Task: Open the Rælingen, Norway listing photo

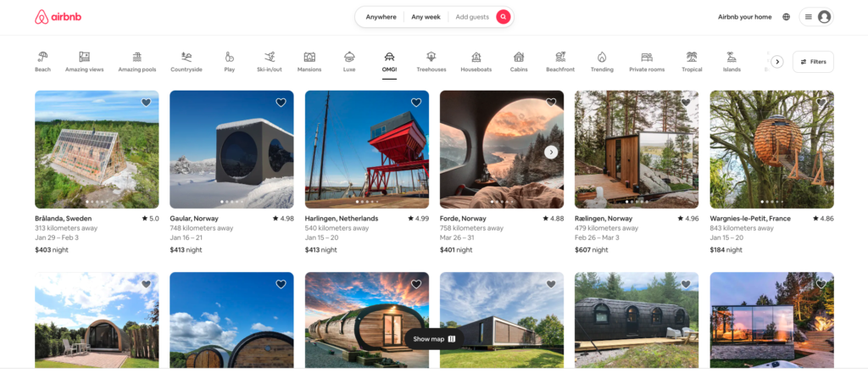Action: [637, 149]
